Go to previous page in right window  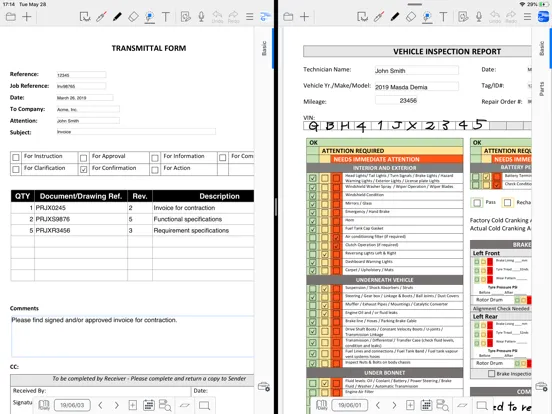tap(378, 405)
